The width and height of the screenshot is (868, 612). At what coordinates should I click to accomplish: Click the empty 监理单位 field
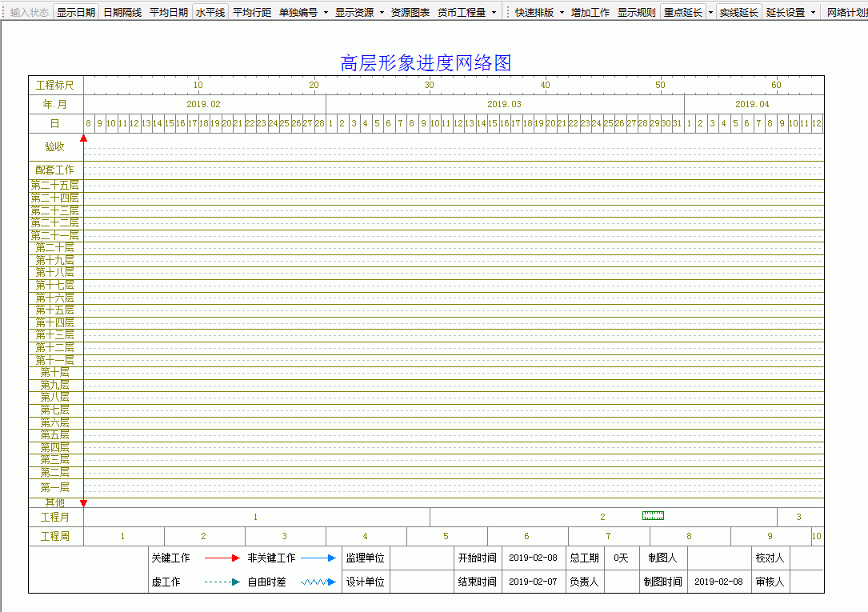[422, 558]
